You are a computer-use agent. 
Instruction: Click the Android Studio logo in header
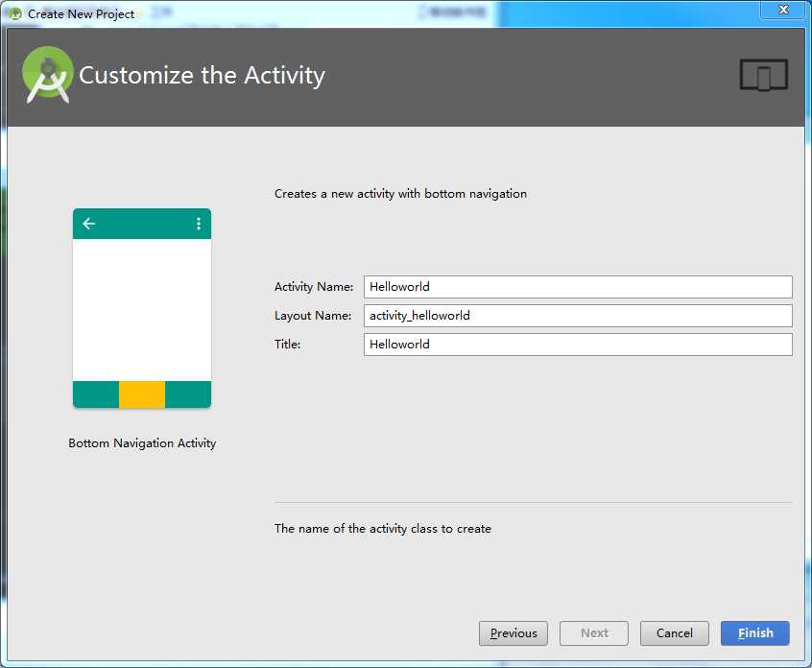(x=47, y=75)
